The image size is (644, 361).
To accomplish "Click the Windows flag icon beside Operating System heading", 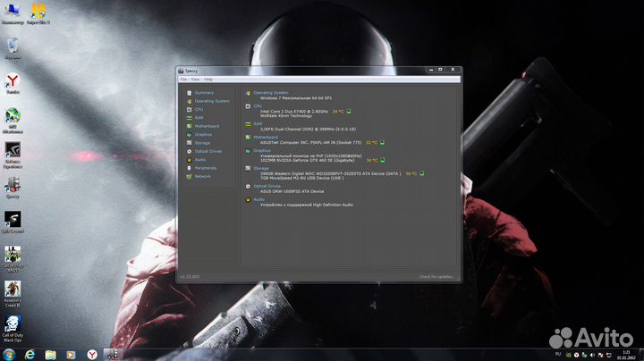I will 248,93.
